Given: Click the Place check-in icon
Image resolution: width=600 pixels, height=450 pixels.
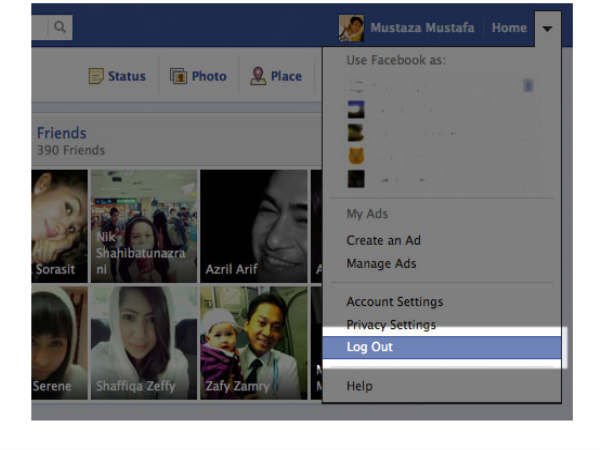Looking at the screenshot, I should click(258, 76).
